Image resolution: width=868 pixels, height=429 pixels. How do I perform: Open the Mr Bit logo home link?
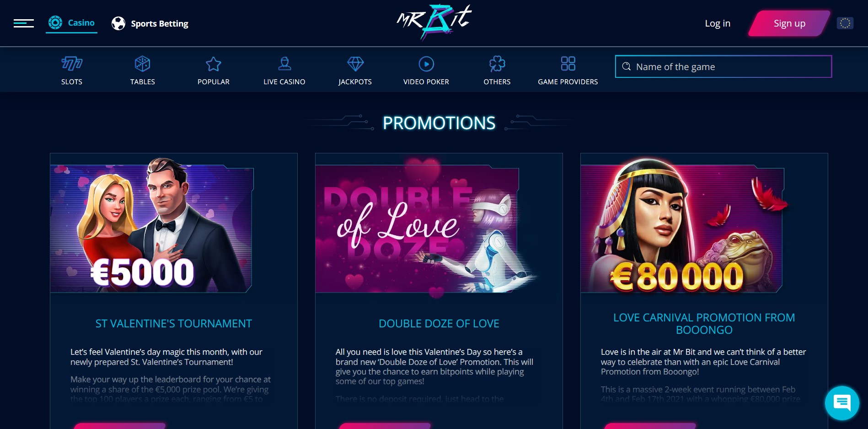[434, 22]
